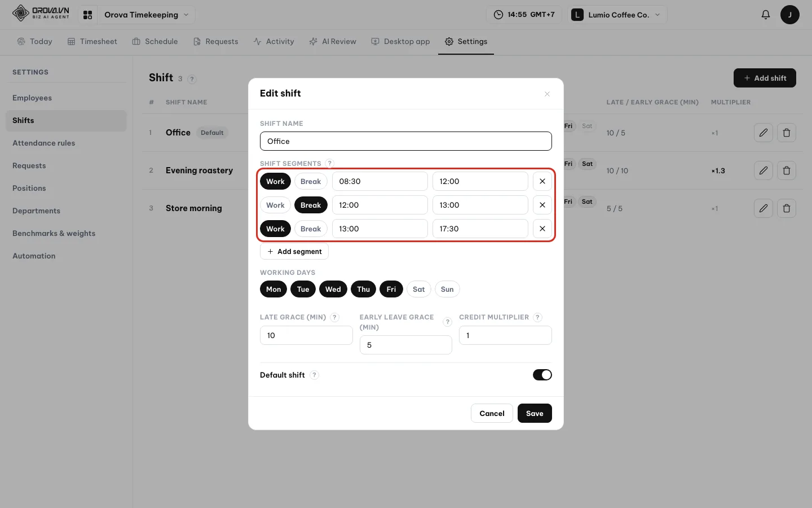This screenshot has height=508, width=812.
Task: Enable Sat as a working day
Action: point(418,289)
